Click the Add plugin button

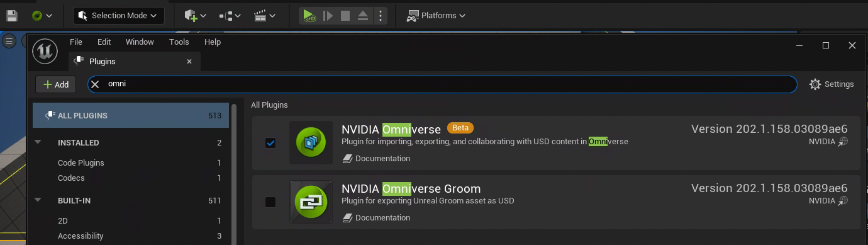pos(56,84)
